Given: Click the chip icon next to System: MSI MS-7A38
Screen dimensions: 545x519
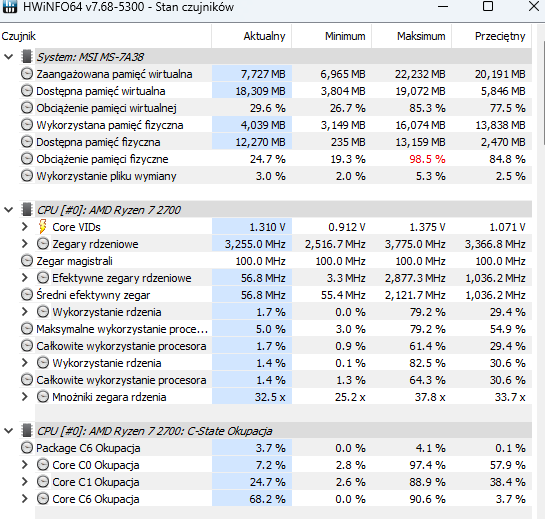Looking at the screenshot, I should [27, 57].
